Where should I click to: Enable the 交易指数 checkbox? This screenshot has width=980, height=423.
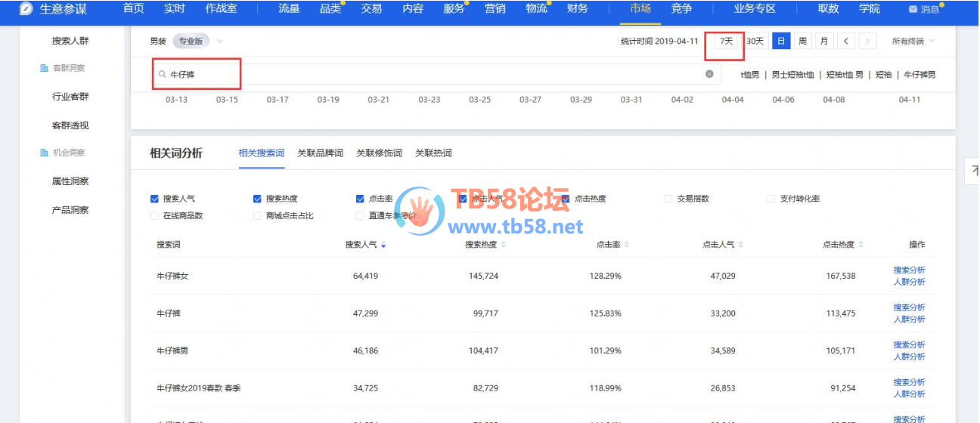tap(668, 199)
